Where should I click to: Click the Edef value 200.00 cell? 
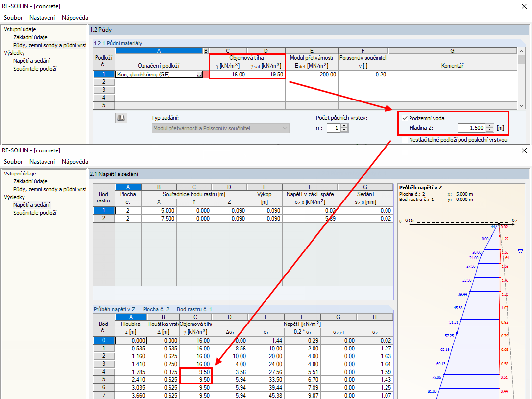(x=312, y=75)
